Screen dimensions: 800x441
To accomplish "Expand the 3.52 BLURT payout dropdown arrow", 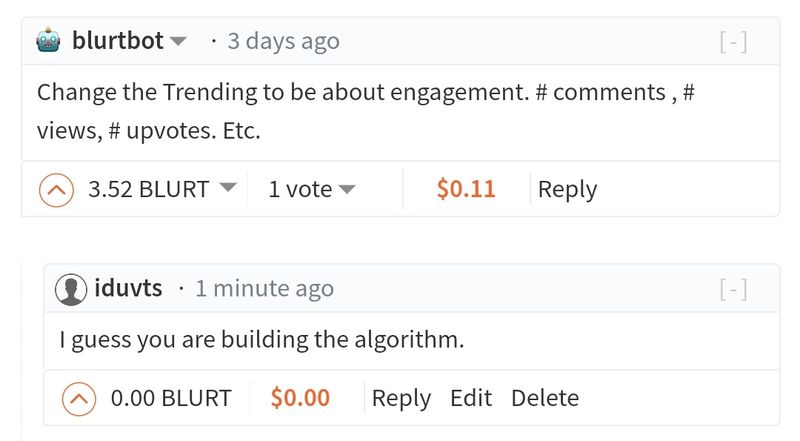I will 228,187.
